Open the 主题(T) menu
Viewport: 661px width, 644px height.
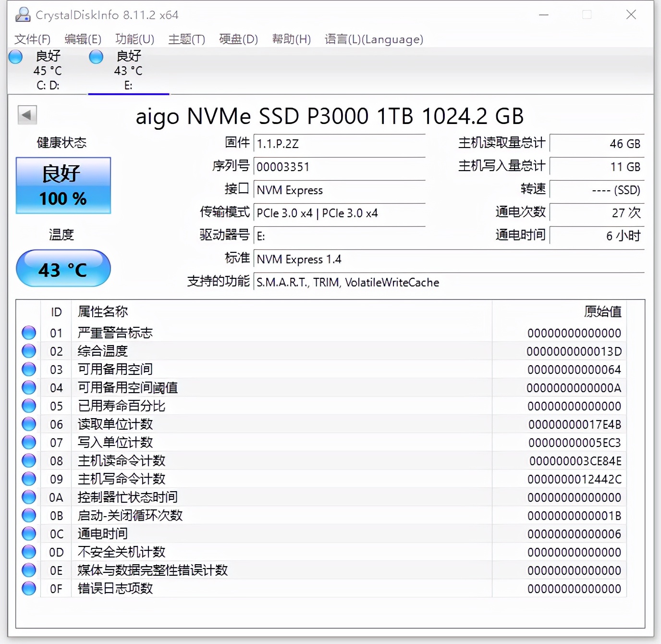pyautogui.click(x=186, y=39)
